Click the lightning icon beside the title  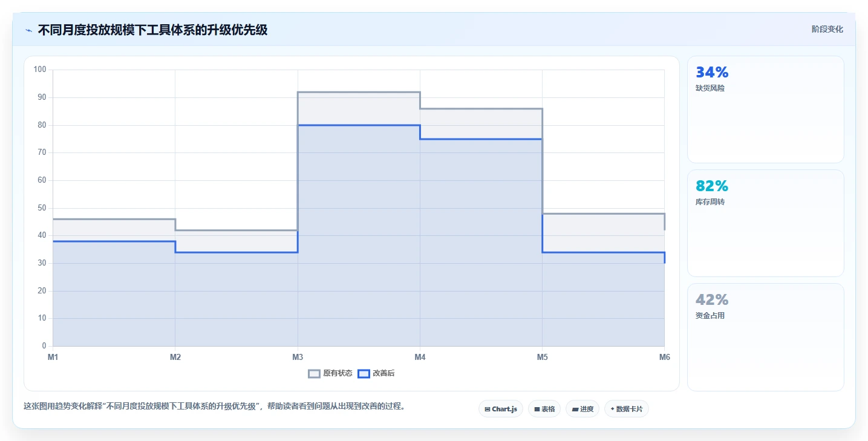[28, 30]
